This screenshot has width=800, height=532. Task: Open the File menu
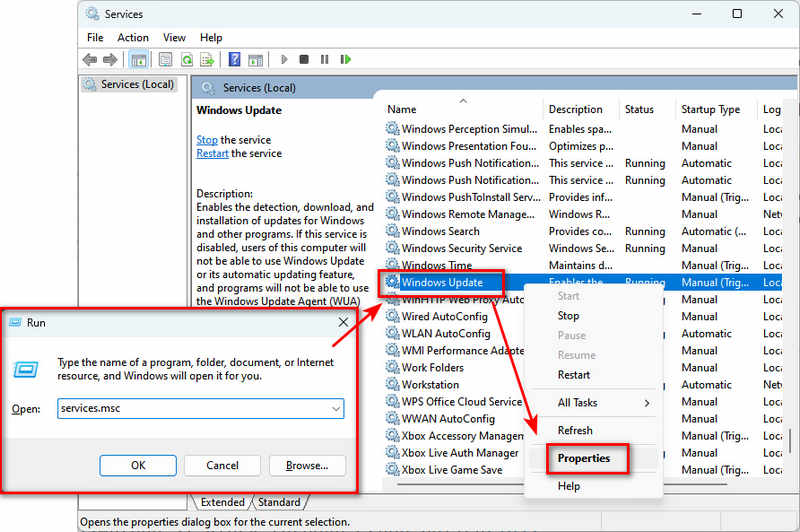(x=95, y=38)
